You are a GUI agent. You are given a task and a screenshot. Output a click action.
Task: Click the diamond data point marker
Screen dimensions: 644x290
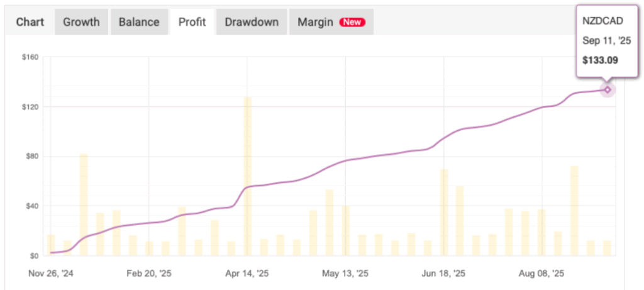pos(608,89)
